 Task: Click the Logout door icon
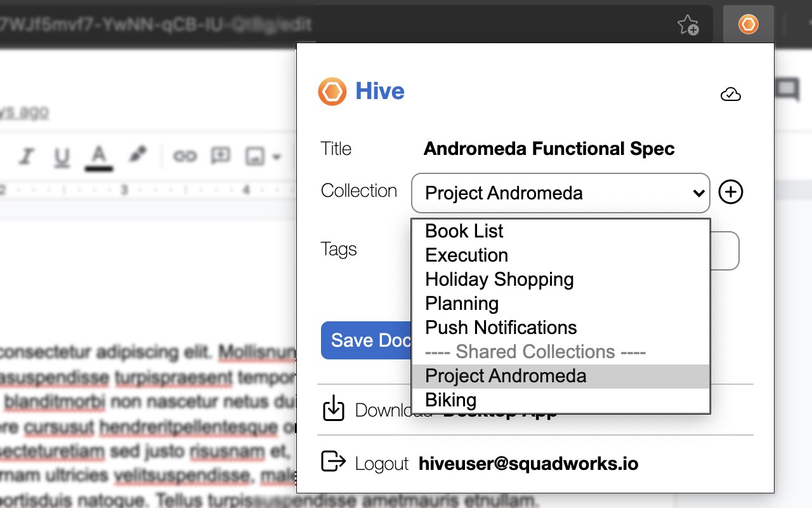coord(334,462)
